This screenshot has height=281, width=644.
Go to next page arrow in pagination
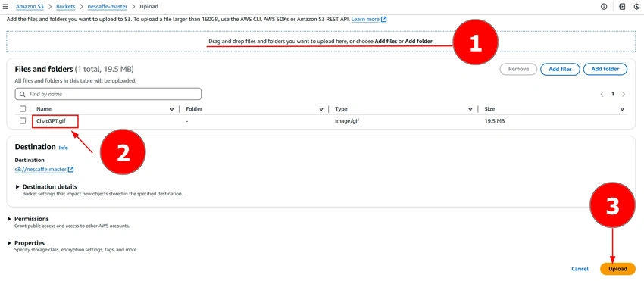(x=624, y=94)
